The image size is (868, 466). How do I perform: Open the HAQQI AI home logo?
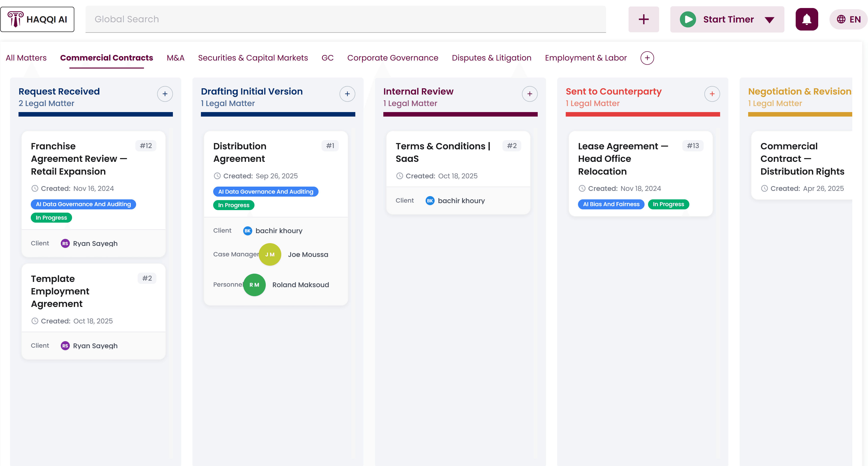pos(37,19)
